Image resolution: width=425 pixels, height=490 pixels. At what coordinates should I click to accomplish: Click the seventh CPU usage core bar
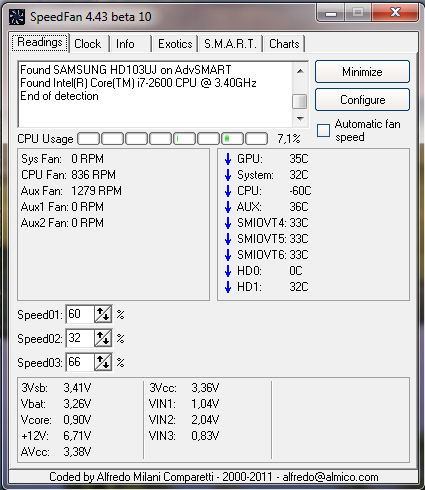(232, 139)
